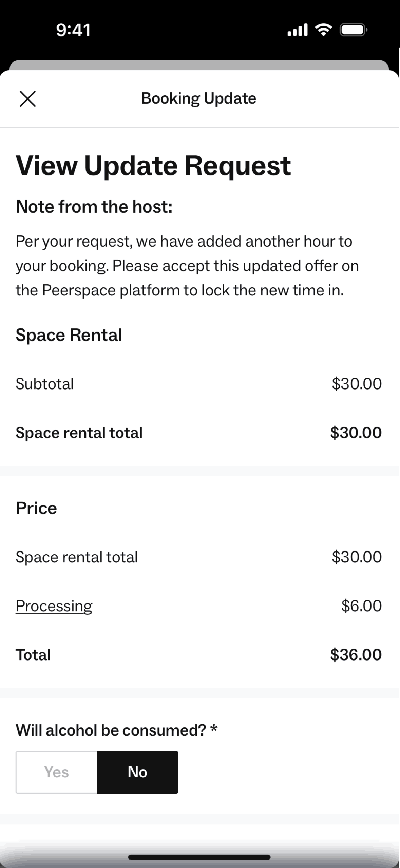Tap the Wi-Fi status icon
Screen dimensions: 400x868
tap(324, 30)
